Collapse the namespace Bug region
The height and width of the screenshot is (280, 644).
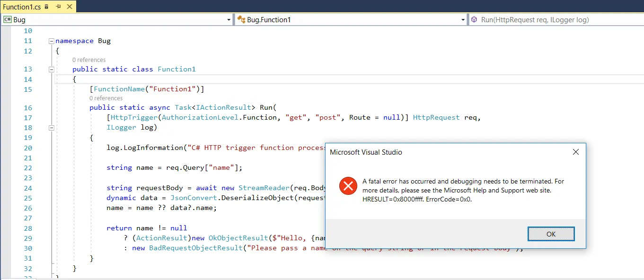(x=51, y=41)
